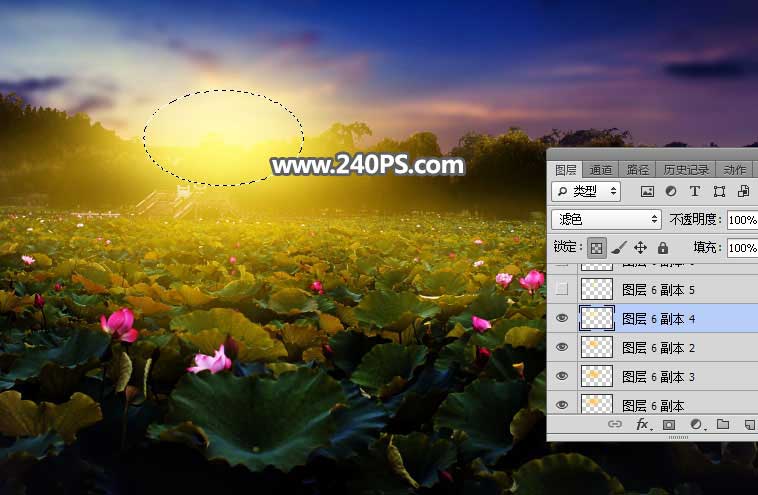Image resolution: width=758 pixels, height=495 pixels.
Task: Add a layer mask icon
Action: click(x=669, y=425)
